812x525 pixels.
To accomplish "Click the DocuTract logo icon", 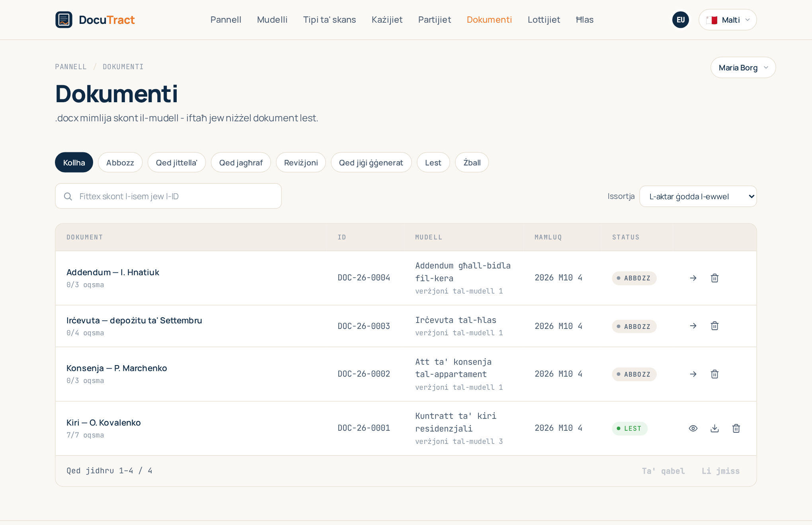I will click(64, 20).
